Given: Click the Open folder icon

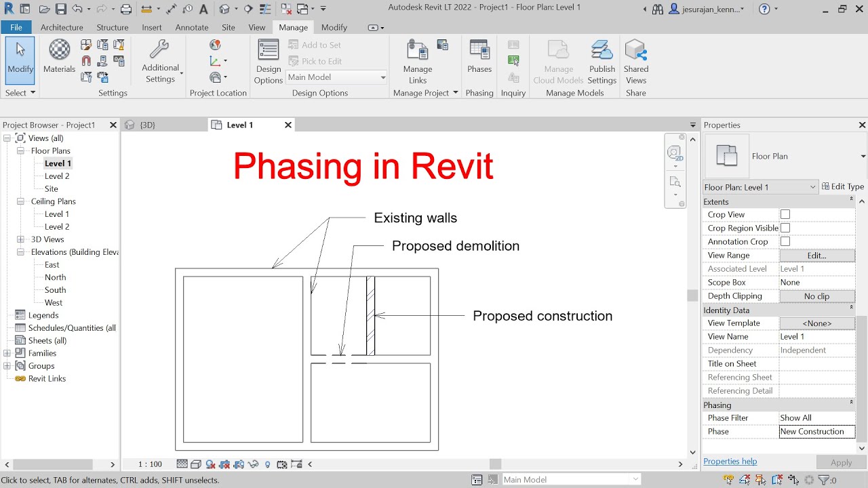Looking at the screenshot, I should click(x=45, y=9).
